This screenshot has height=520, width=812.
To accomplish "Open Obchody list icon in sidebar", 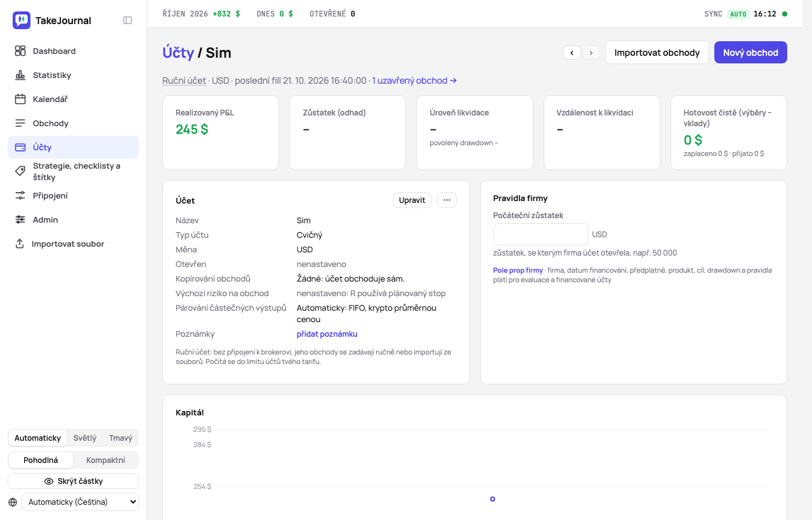I will tap(20, 123).
